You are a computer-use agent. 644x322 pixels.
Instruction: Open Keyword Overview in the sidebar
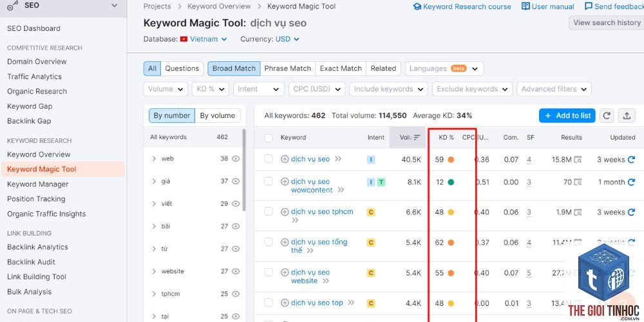click(39, 155)
